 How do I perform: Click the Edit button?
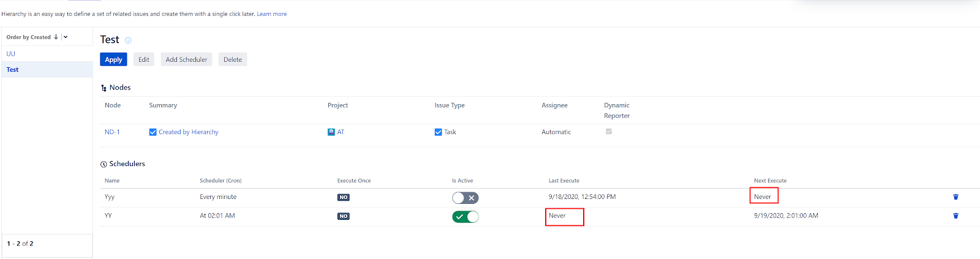point(144,59)
